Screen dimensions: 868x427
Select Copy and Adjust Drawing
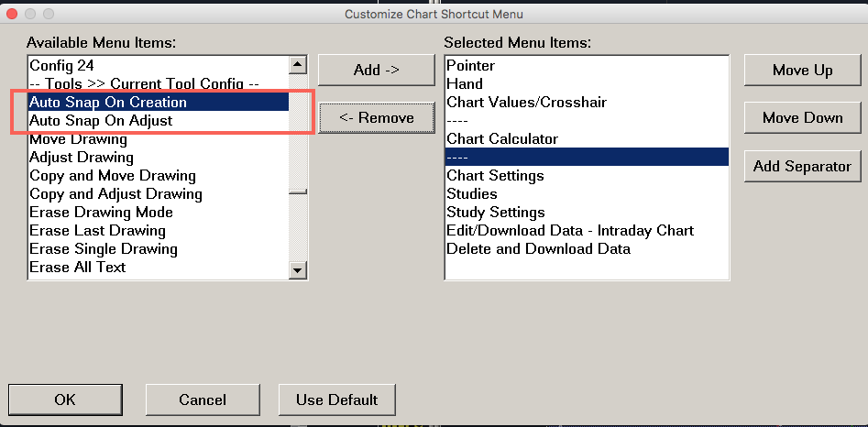coord(159,193)
